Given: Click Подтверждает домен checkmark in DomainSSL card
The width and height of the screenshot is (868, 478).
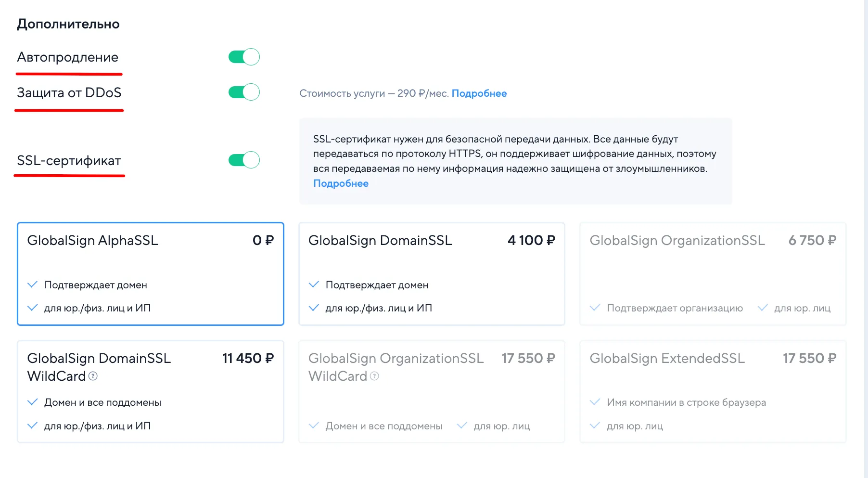Looking at the screenshot, I should [x=314, y=284].
